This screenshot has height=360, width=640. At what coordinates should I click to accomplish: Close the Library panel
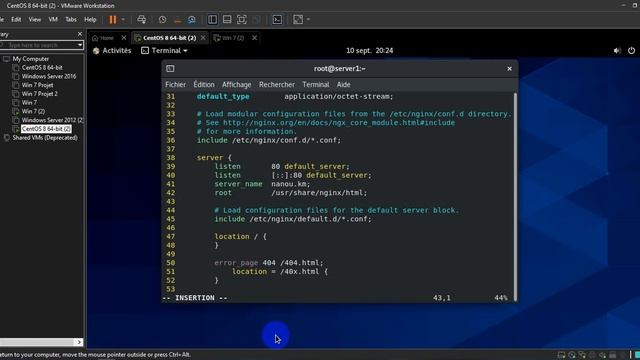80,34
